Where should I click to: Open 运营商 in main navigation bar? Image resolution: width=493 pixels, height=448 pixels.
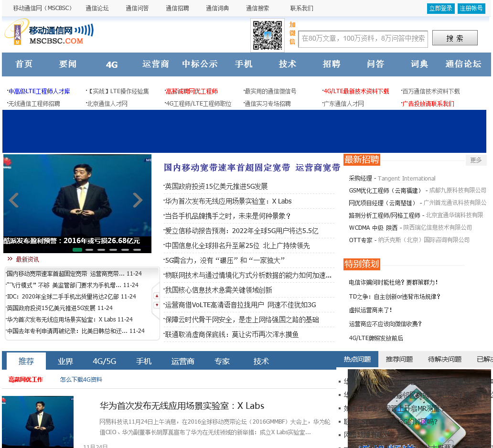[156, 64]
